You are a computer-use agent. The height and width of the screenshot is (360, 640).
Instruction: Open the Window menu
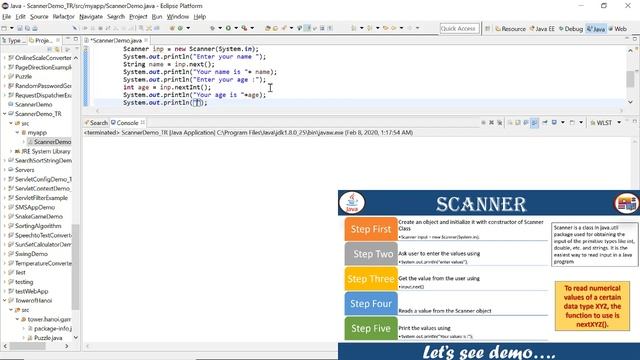tap(178, 17)
